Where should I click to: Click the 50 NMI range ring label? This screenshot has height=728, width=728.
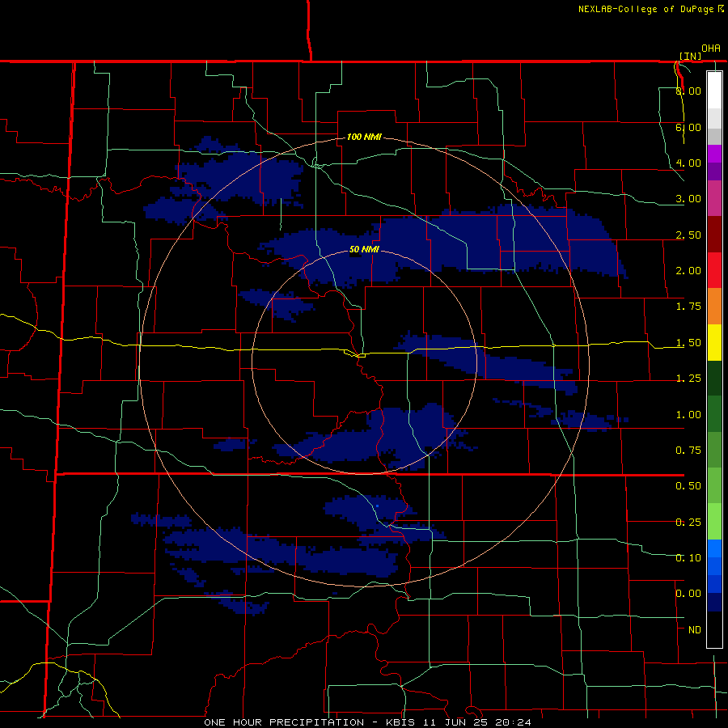pyautogui.click(x=365, y=249)
